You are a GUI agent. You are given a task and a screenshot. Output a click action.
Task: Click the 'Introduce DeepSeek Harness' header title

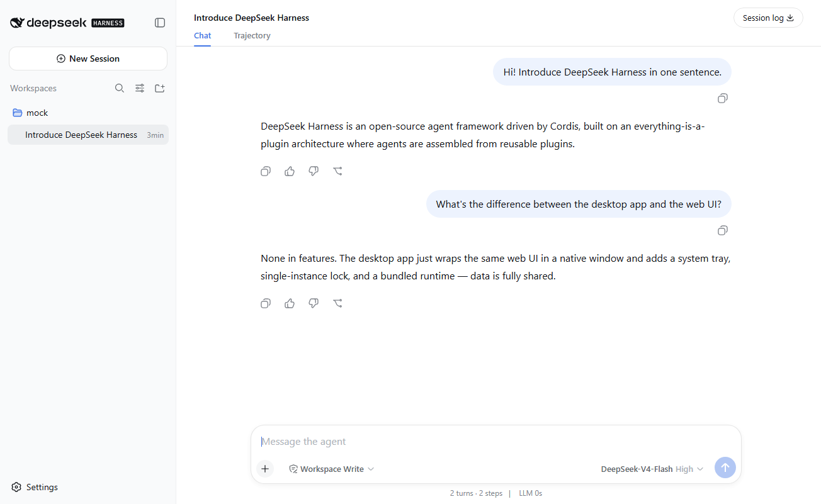click(251, 18)
